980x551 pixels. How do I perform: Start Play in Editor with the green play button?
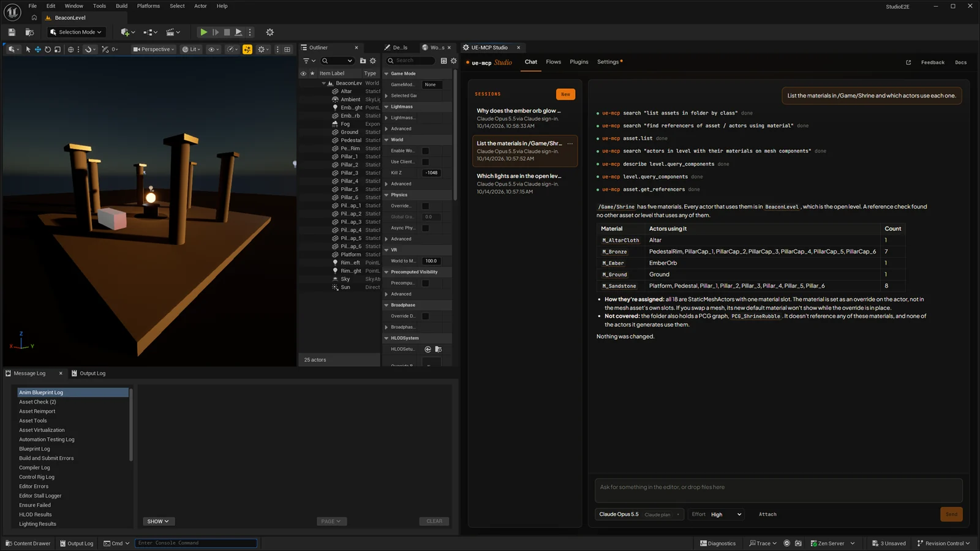tap(203, 32)
